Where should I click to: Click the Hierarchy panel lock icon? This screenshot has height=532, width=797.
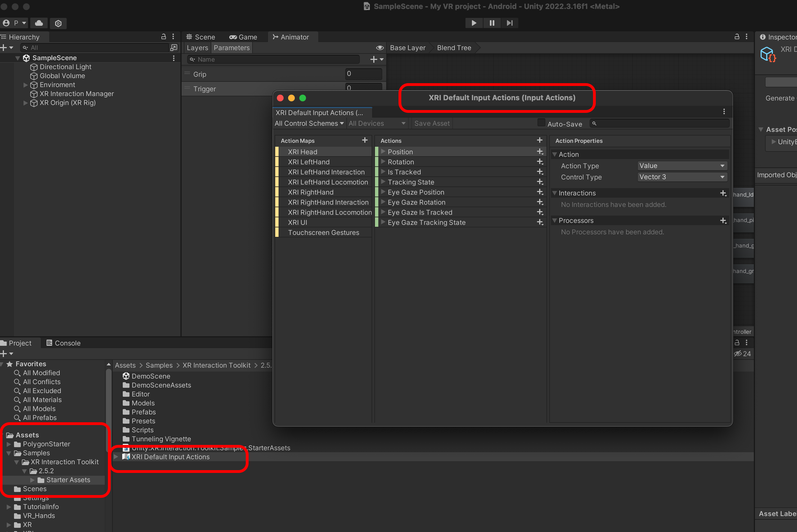[163, 37]
